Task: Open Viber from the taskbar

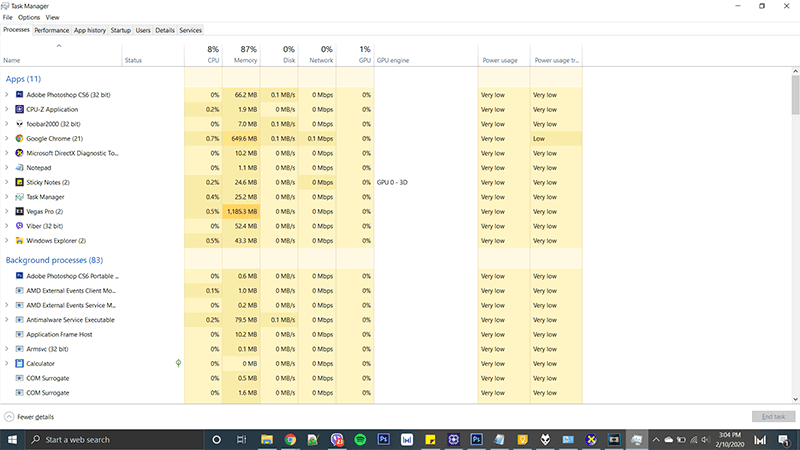Action: (x=337, y=439)
